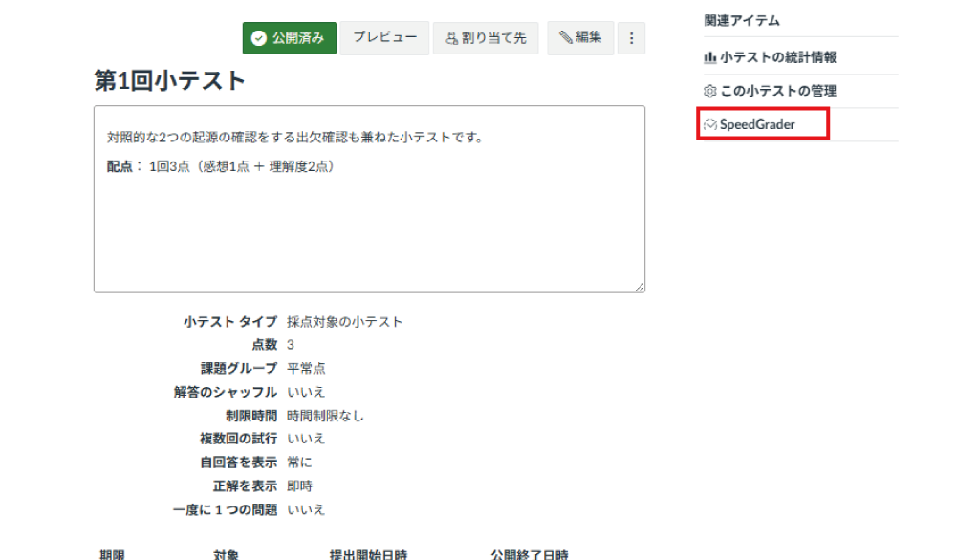Click the green checkmark icon on 公開済み
The width and height of the screenshot is (956, 560).
coord(258,38)
